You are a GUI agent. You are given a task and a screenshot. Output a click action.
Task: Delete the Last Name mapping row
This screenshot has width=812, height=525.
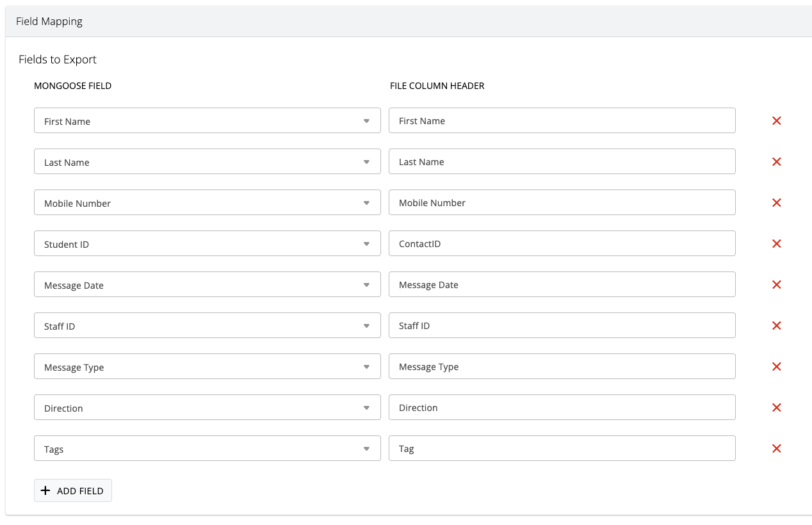(776, 162)
